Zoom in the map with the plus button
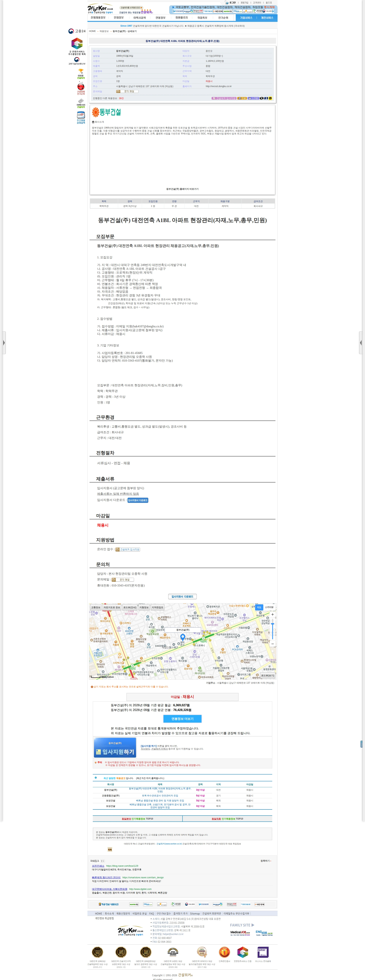The height and width of the screenshot is (980, 365). point(272,614)
